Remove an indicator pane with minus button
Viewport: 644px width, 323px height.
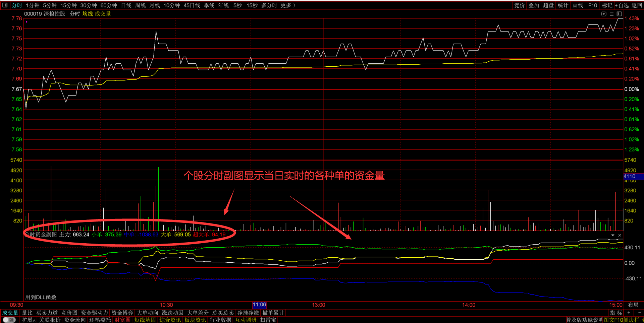[x=639, y=313]
